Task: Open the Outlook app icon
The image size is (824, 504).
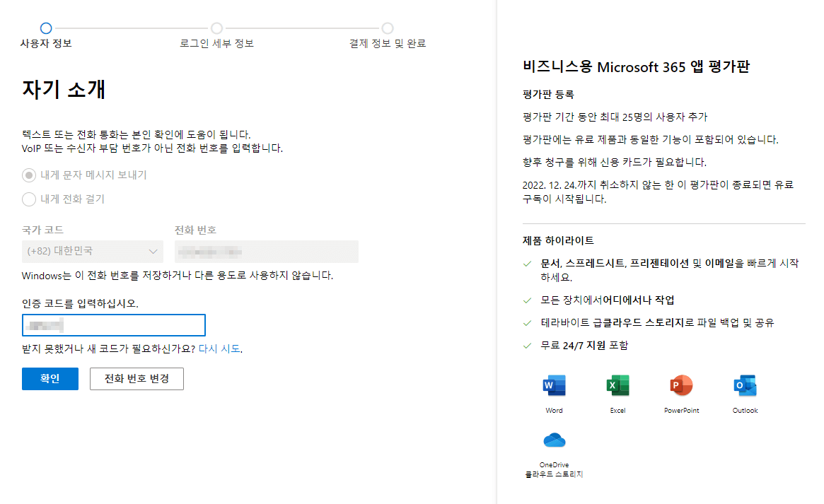Action: coord(744,385)
